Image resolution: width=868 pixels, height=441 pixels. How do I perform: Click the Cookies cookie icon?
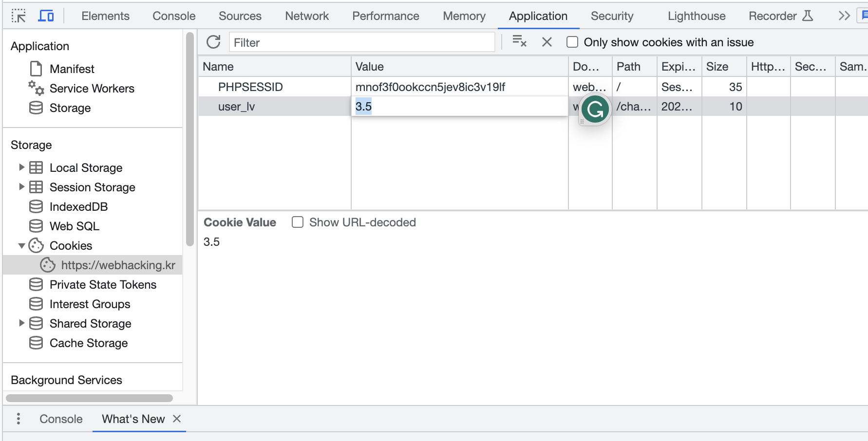click(x=36, y=245)
